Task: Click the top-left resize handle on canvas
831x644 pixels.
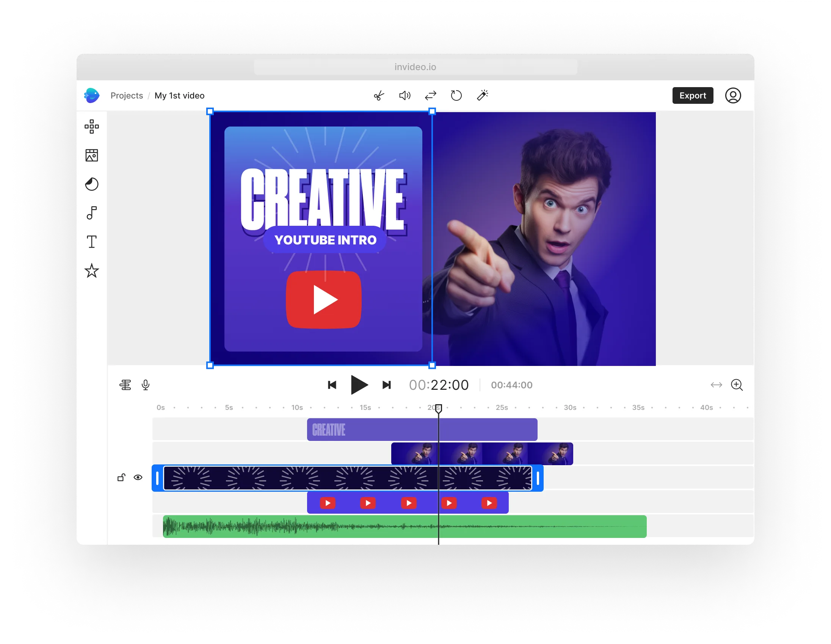Action: [210, 111]
